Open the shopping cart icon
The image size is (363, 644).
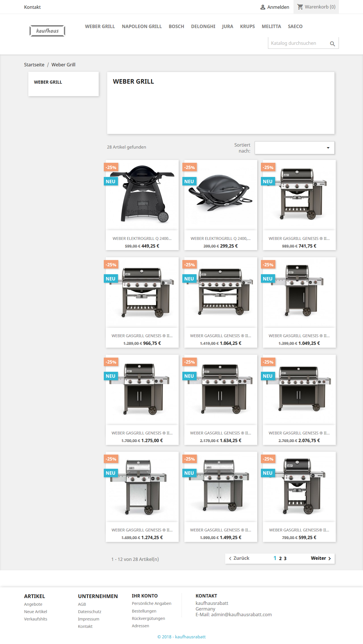tap(300, 7)
